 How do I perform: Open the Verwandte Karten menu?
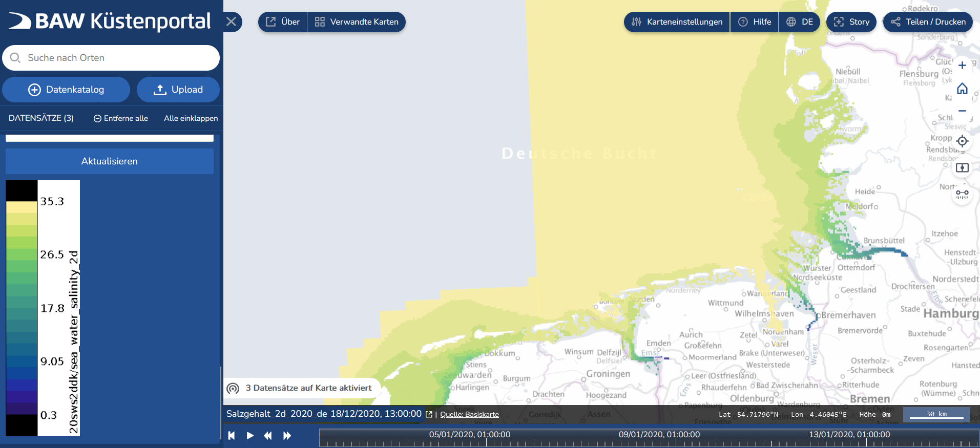point(357,22)
